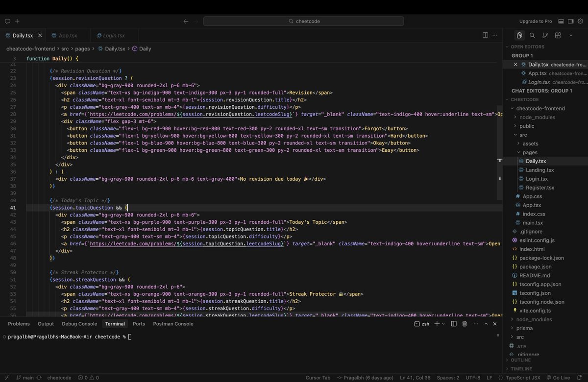The image size is (588, 382).
Task: Click pages in the breadcrumb
Action: [x=82, y=48]
